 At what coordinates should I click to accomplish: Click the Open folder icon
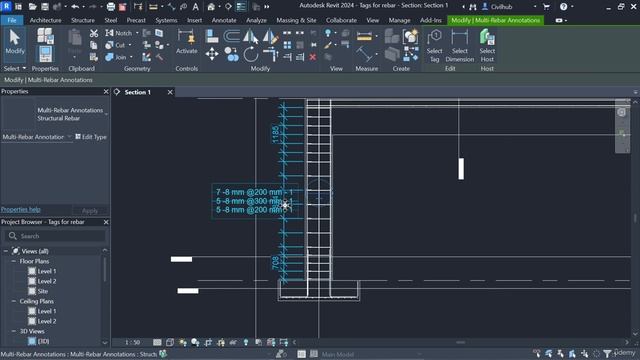33,7
